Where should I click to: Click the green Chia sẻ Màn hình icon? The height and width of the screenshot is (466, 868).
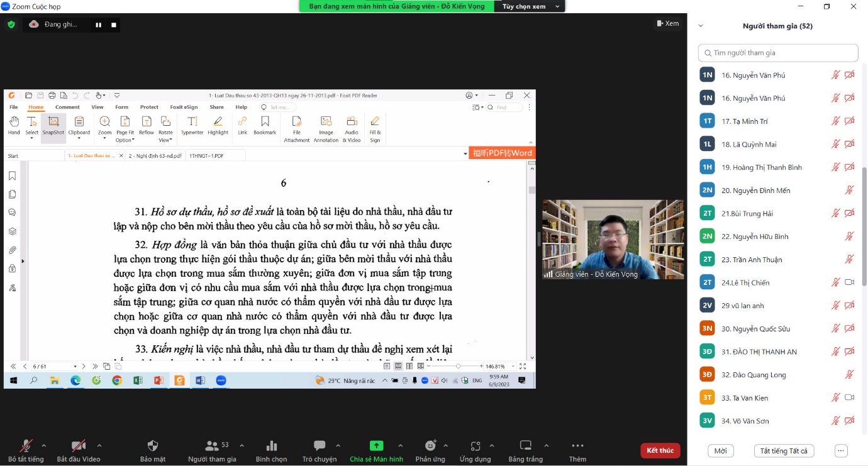[376, 446]
